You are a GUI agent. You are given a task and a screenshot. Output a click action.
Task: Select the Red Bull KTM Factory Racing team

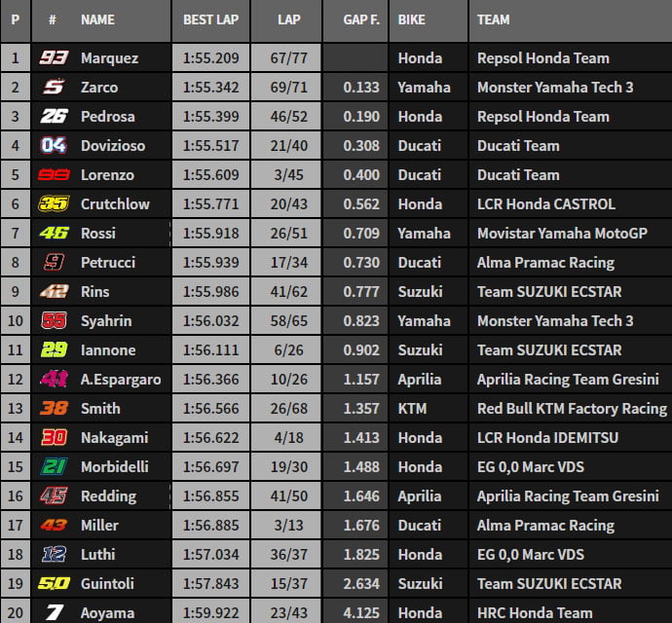tap(572, 409)
